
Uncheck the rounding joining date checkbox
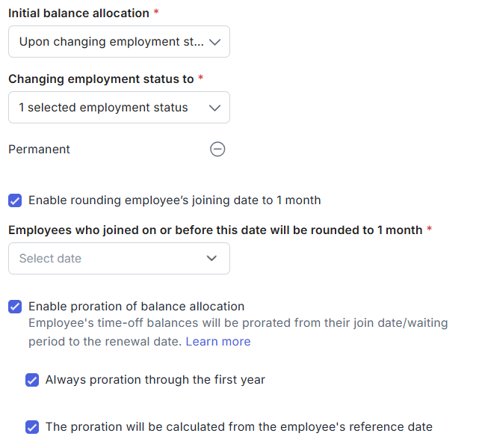pos(15,200)
